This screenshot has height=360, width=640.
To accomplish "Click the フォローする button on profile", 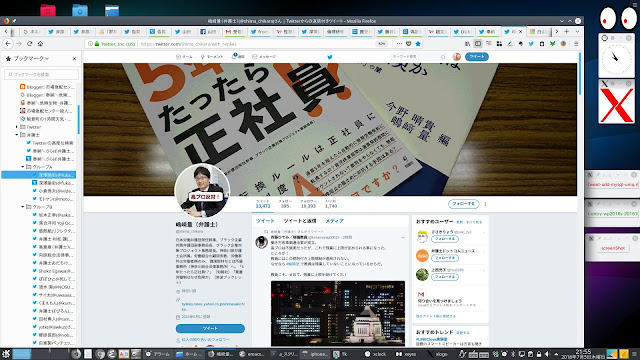I will click(464, 204).
